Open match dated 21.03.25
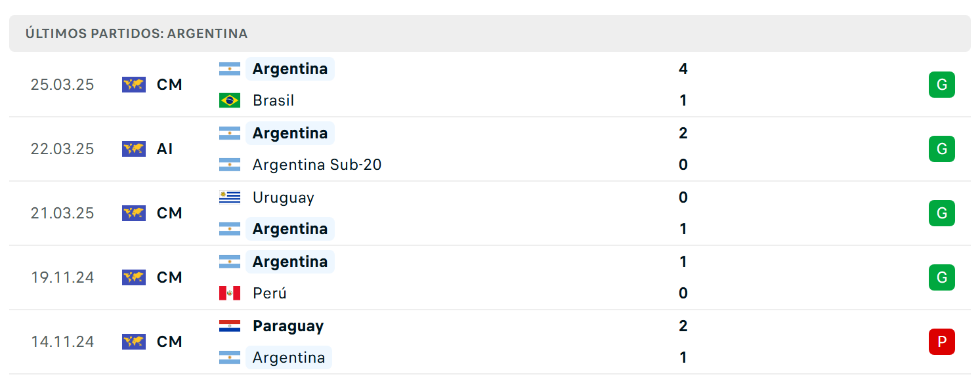This screenshot has width=980, height=385. pyautogui.click(x=490, y=213)
